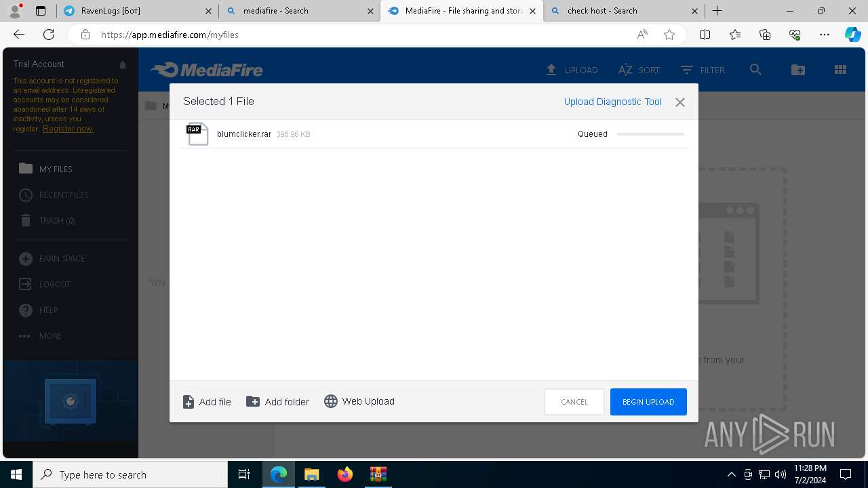Click EARN SPACE in the sidebar

point(52,258)
